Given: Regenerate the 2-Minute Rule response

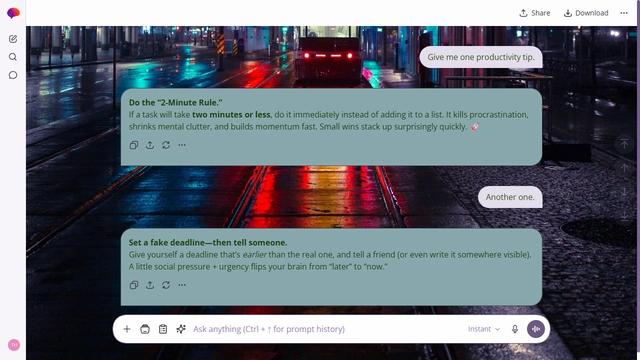Looking at the screenshot, I should point(166,145).
